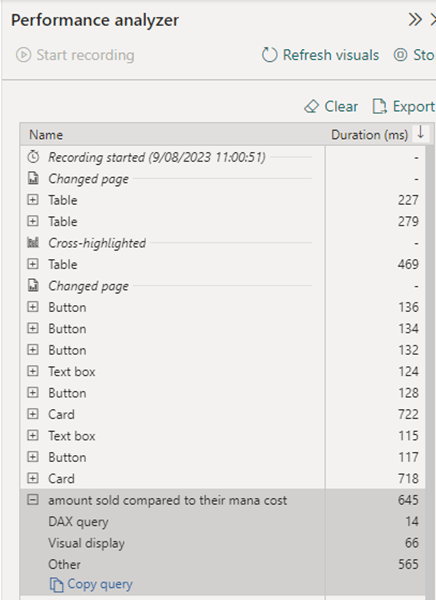Click Copy query link
This screenshot has height=600, width=436.
pos(91,584)
